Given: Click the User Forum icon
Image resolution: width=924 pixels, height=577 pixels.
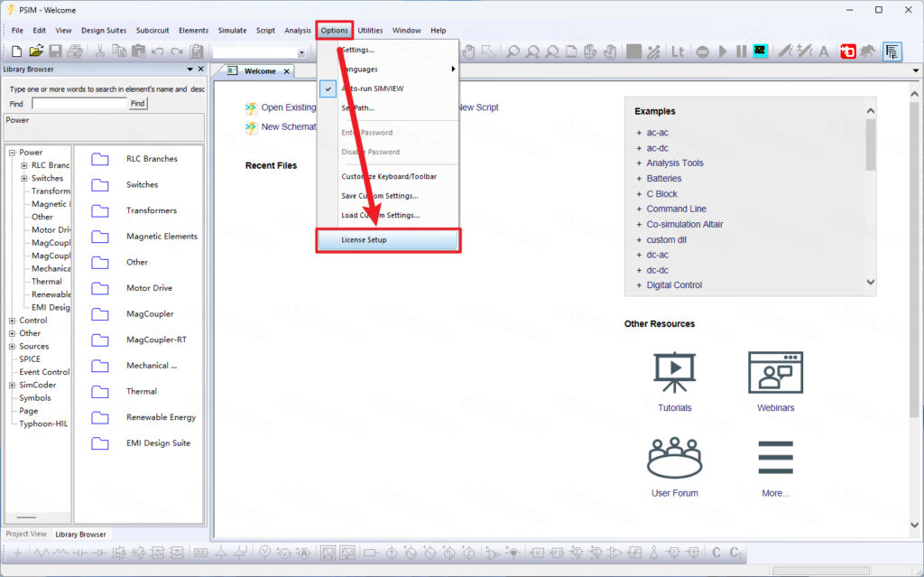Looking at the screenshot, I should click(x=674, y=459).
